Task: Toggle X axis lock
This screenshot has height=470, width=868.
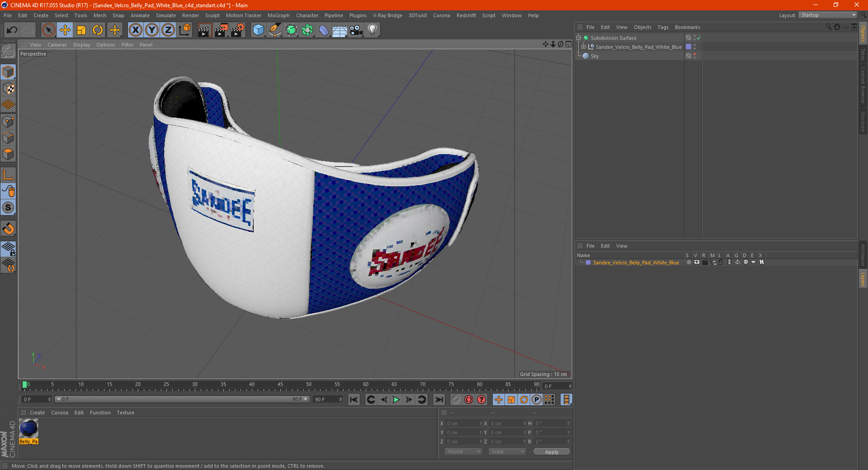Action: coord(135,30)
